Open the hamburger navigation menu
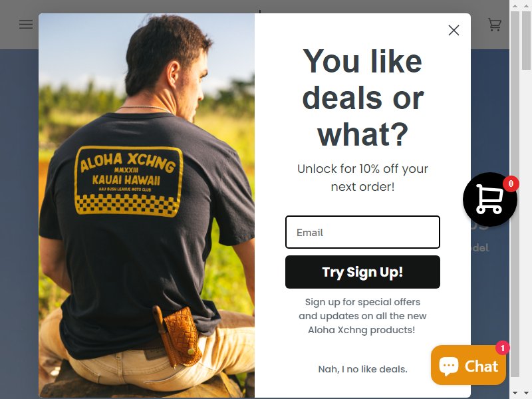 [26, 24]
